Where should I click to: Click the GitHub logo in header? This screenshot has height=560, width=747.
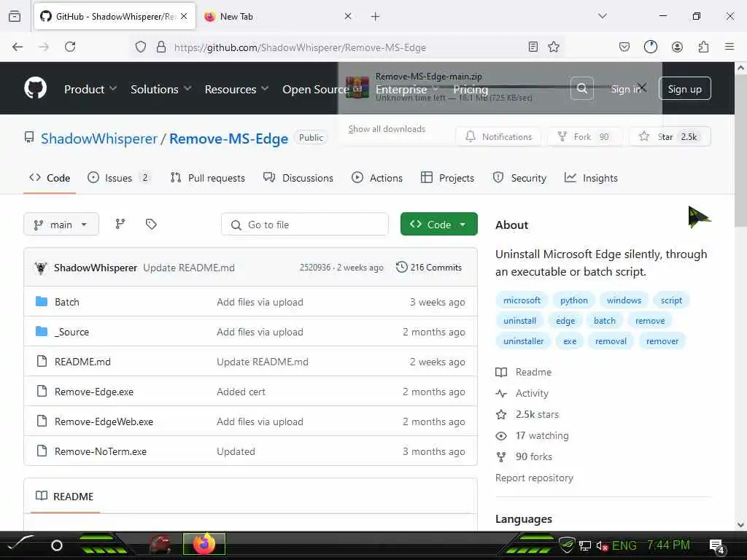[35, 88]
